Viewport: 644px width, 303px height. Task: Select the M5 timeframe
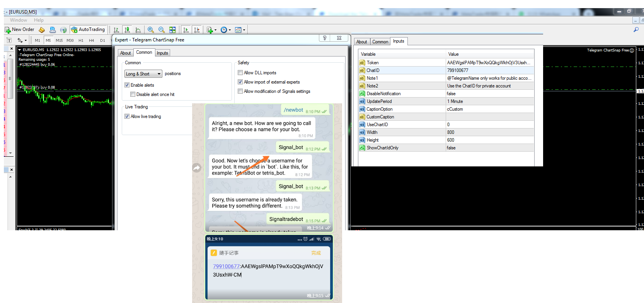point(48,40)
